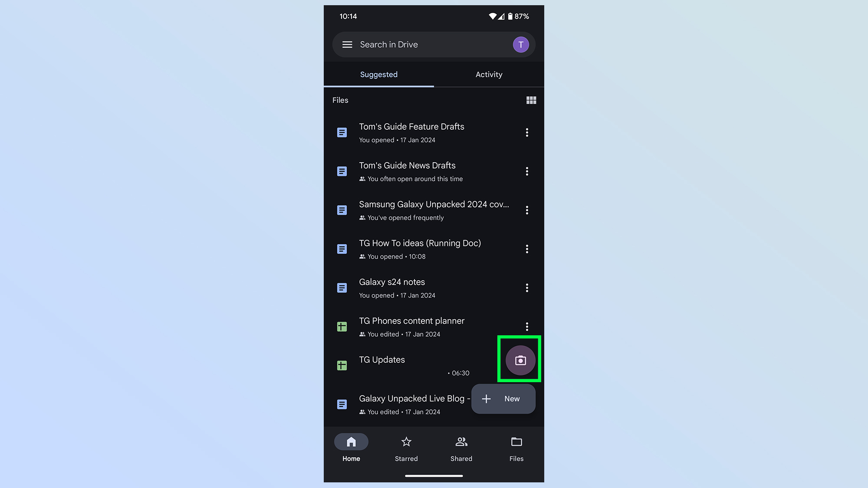Expand options for TG Phones content planner
Image resolution: width=868 pixels, height=488 pixels.
point(526,327)
